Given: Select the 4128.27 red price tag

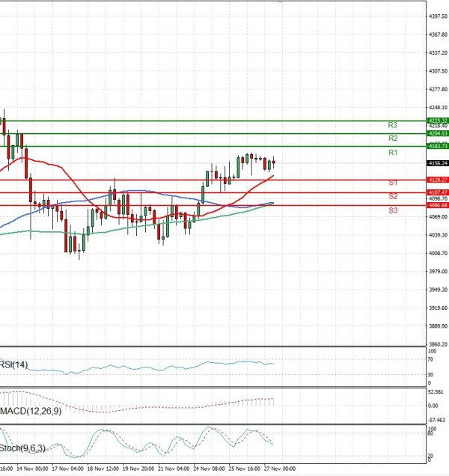Looking at the screenshot, I should (x=437, y=180).
